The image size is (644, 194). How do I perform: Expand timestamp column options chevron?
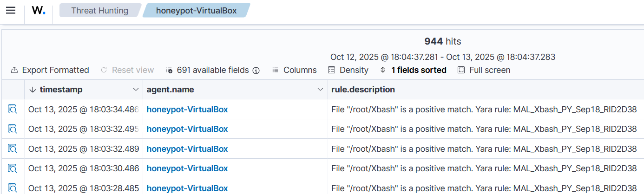click(x=136, y=89)
